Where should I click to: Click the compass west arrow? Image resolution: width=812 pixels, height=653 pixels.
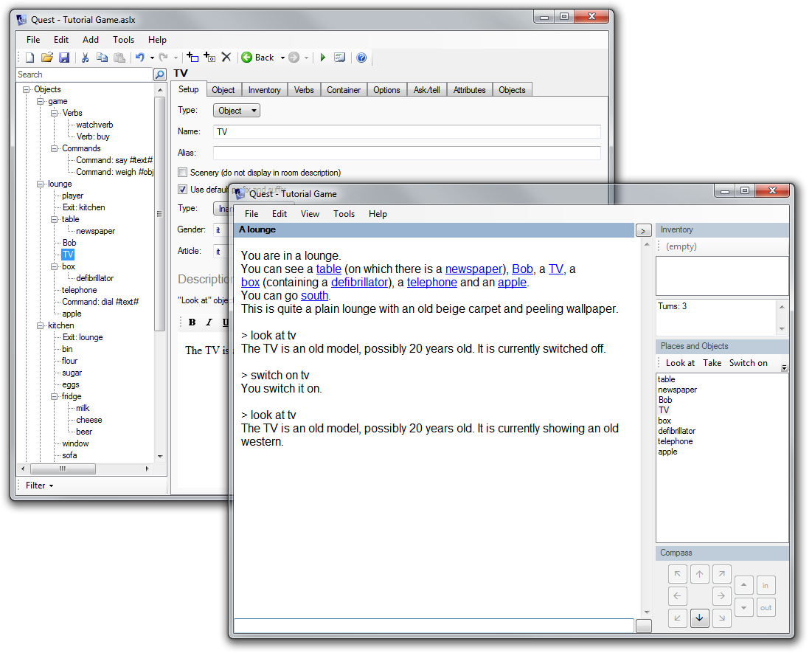pos(677,596)
